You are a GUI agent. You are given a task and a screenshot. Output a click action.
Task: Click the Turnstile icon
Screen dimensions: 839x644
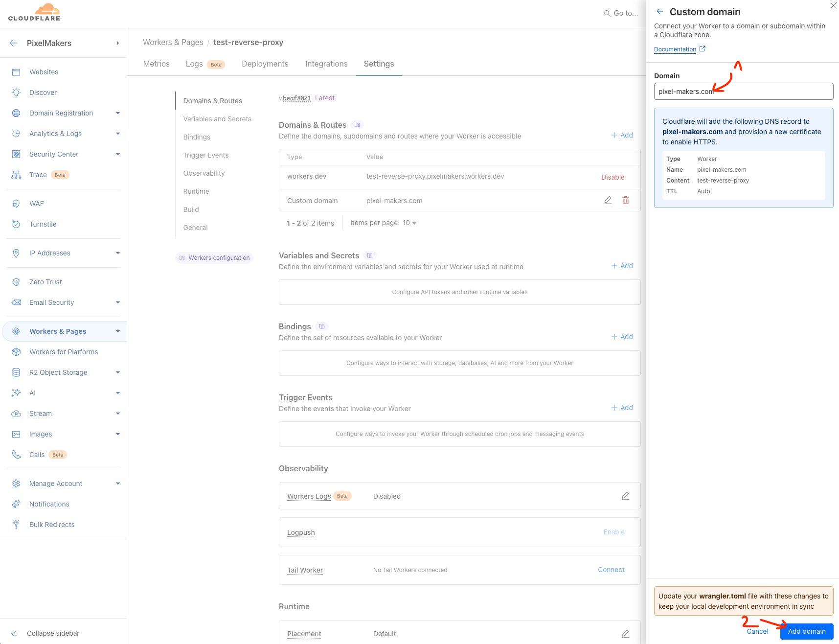(x=16, y=224)
